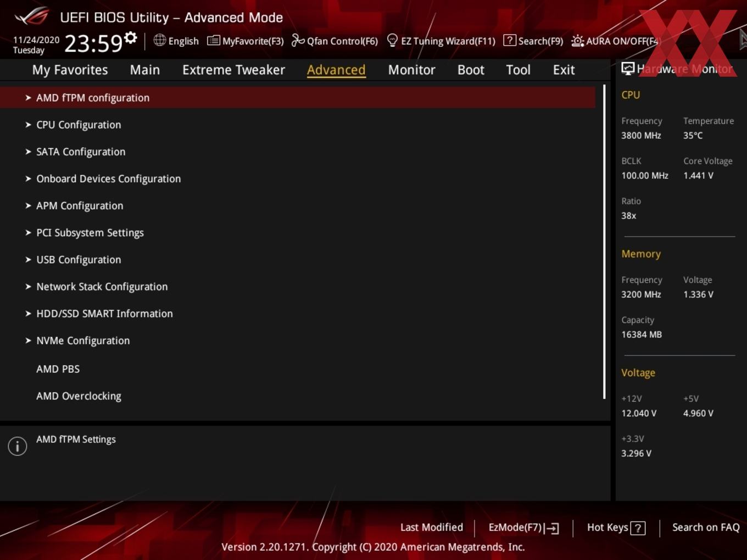Click the EZ Tuning Wizard bulb icon
The width and height of the screenshot is (747, 560).
click(x=392, y=40)
